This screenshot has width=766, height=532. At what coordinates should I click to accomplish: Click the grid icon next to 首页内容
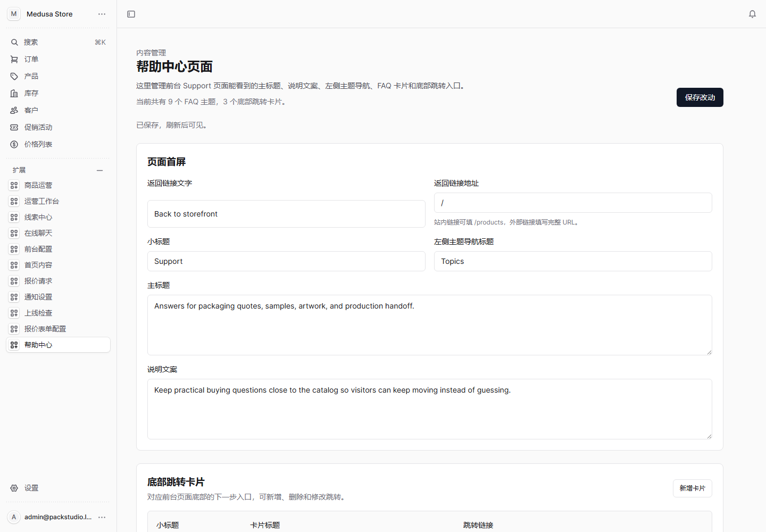pyautogui.click(x=14, y=265)
